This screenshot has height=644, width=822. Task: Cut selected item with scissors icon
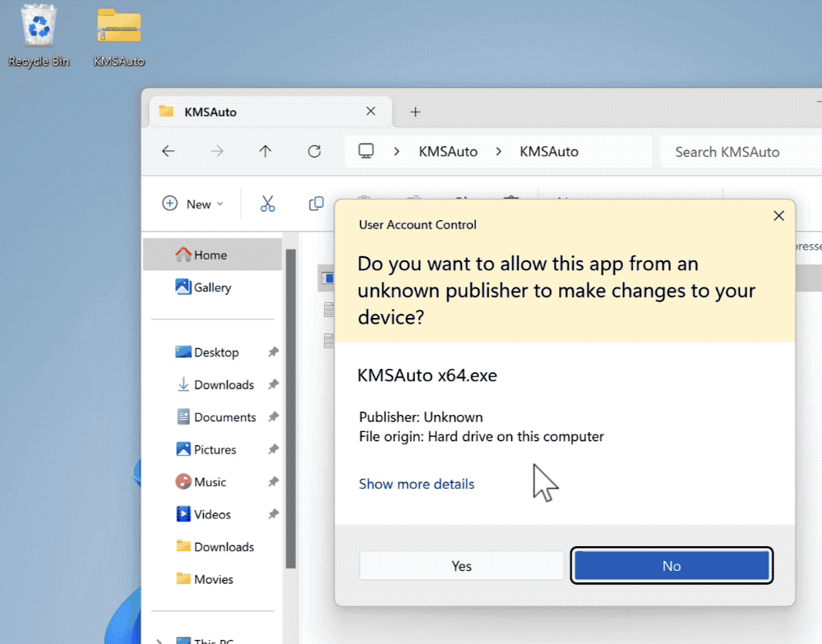(x=267, y=204)
